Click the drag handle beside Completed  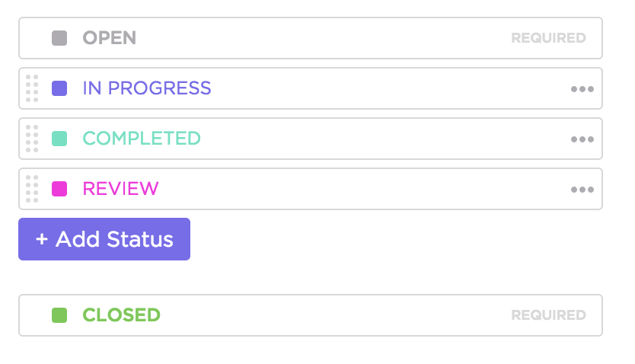point(32,139)
